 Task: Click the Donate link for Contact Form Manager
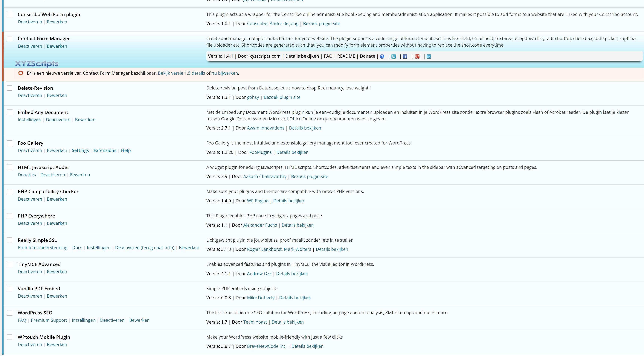[x=367, y=56]
